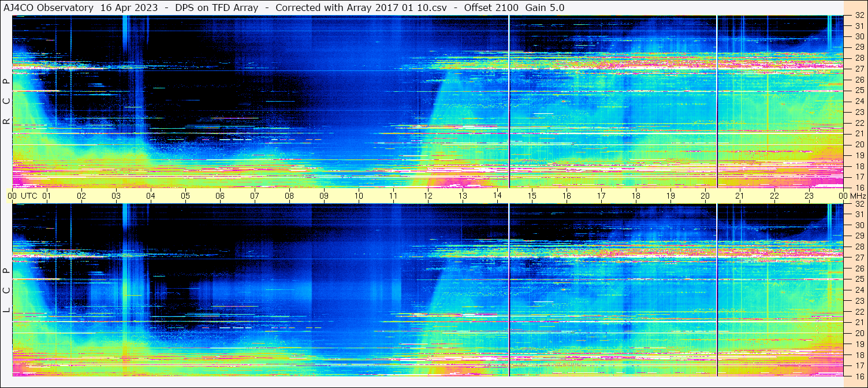Select the 18 hour tick label
868x388 pixels.
click(636, 196)
